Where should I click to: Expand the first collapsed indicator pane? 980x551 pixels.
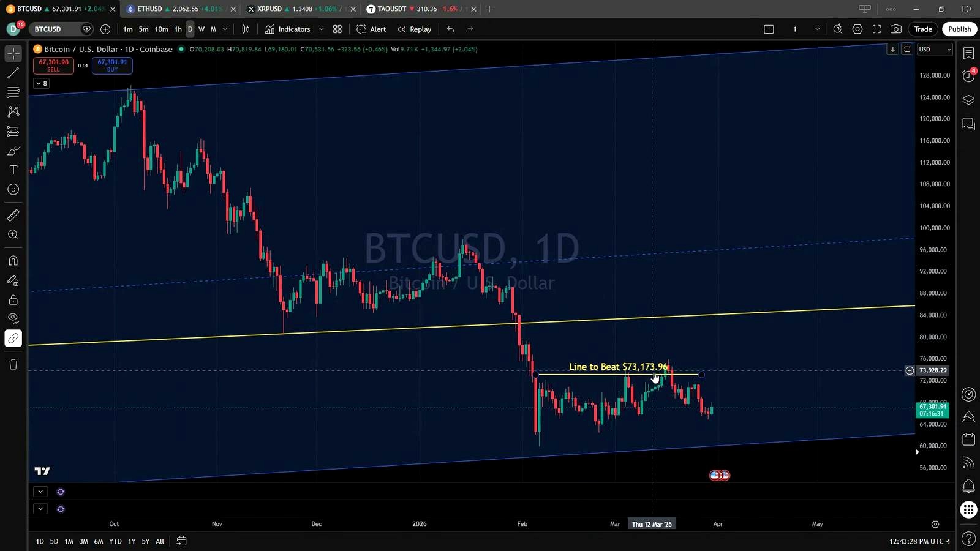coord(40,492)
